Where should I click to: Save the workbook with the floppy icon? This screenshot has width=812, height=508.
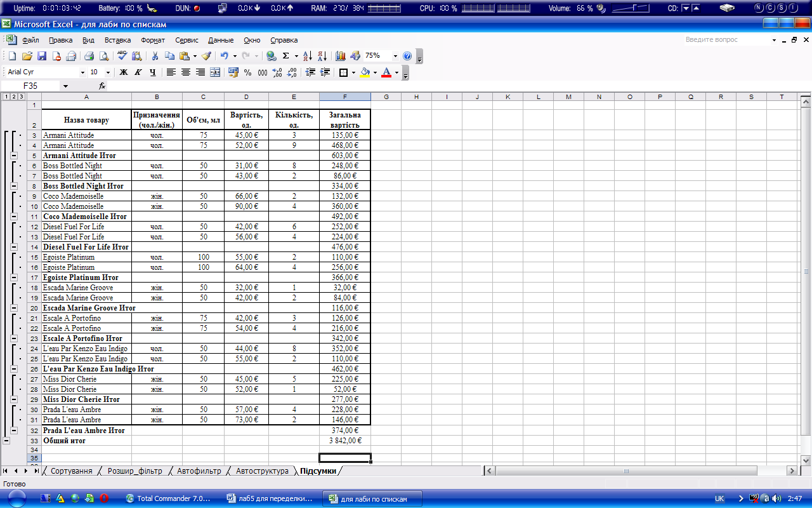tap(42, 56)
